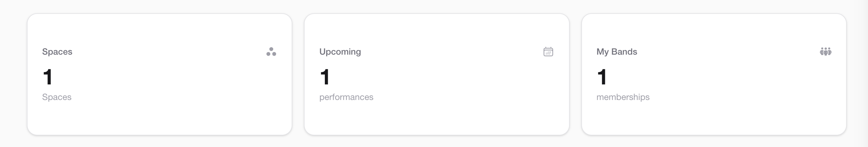868x147 pixels.
Task: Click the 'memberships' caption text
Action: point(623,97)
